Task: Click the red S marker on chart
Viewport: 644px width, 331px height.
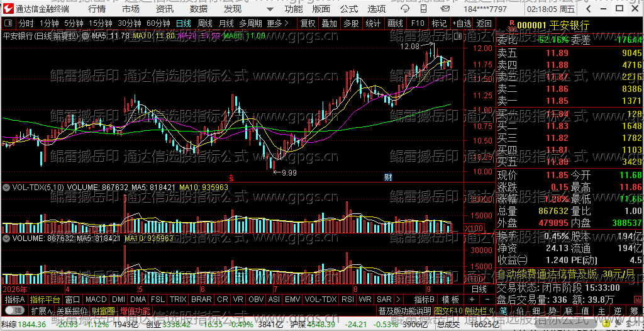Action: [x=231, y=178]
